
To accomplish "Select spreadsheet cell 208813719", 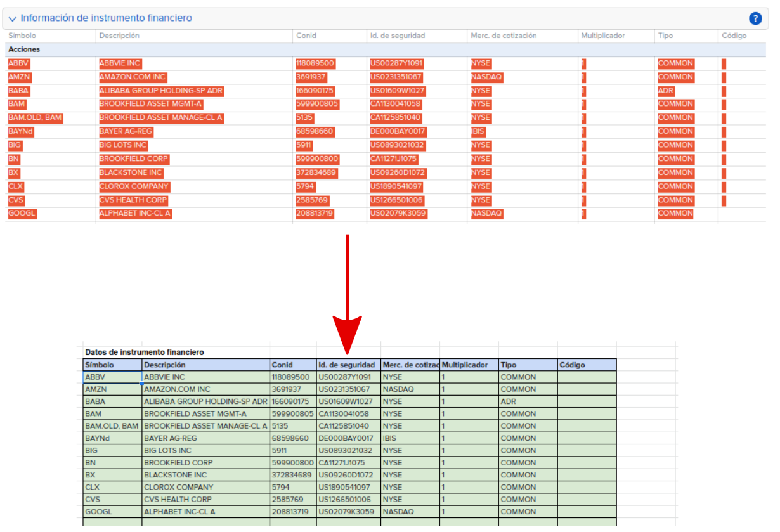I will point(293,512).
